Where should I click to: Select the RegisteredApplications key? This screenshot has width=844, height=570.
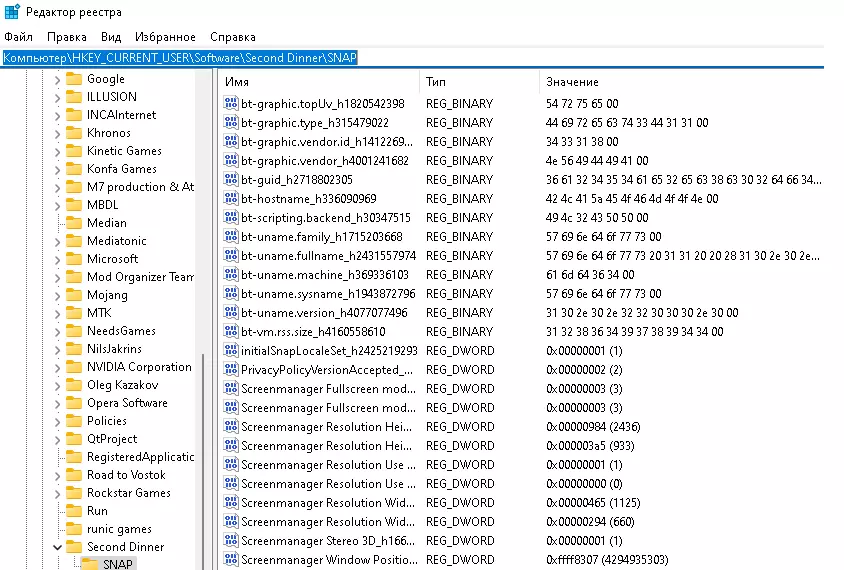[x=140, y=457]
